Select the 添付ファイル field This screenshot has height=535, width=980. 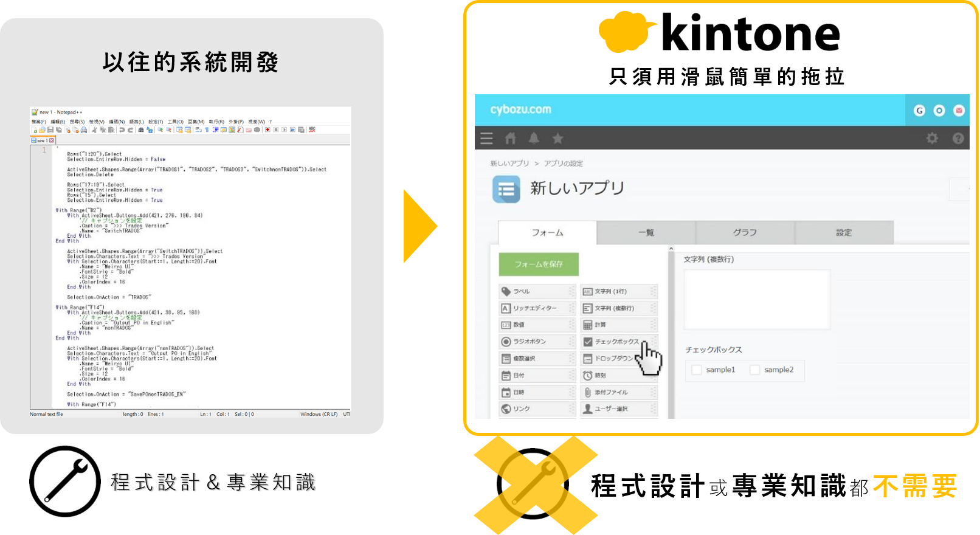619,392
